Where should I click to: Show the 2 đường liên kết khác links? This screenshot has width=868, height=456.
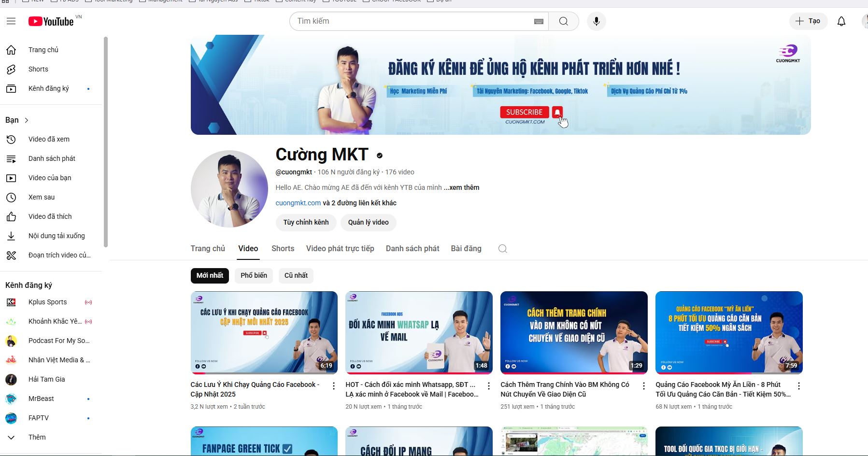pos(359,203)
